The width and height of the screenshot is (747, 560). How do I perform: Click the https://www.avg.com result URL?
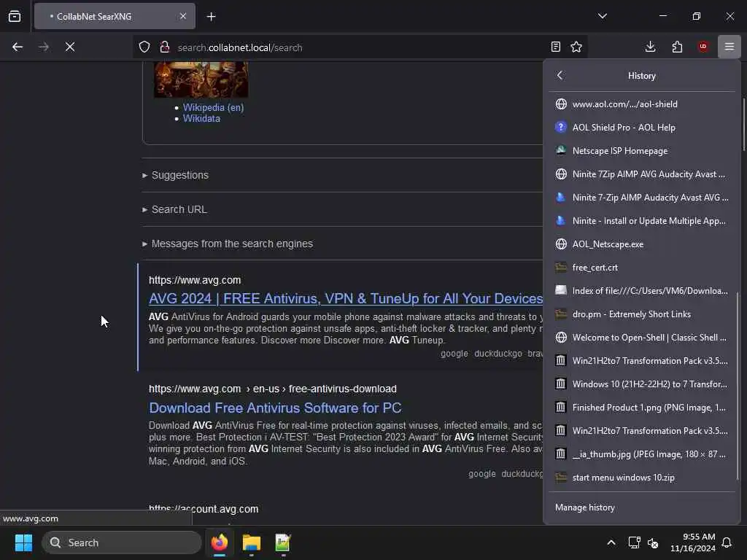pyautogui.click(x=195, y=280)
